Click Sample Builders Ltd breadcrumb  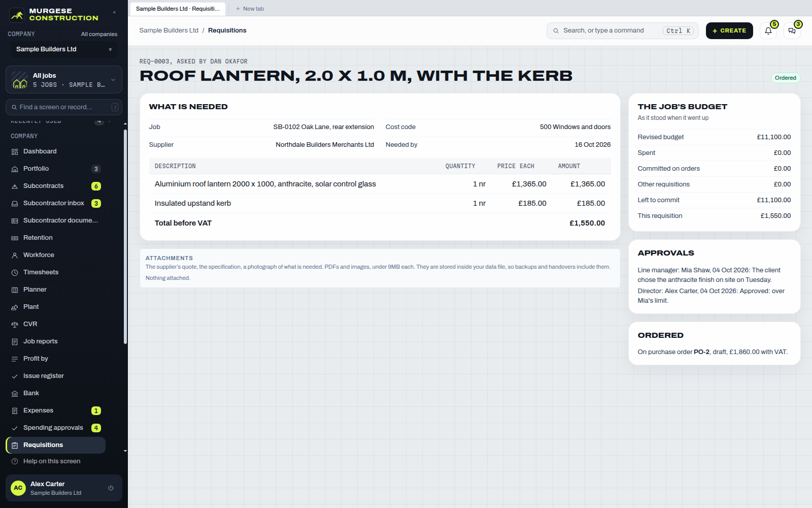pos(169,30)
